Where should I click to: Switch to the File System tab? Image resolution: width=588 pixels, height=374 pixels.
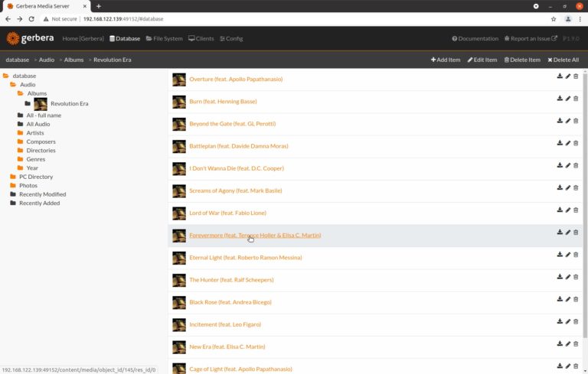pos(164,38)
